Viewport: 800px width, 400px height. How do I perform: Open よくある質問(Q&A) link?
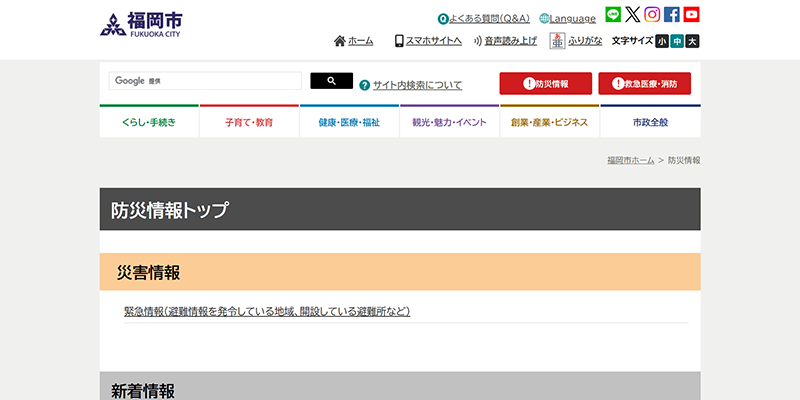click(x=489, y=19)
